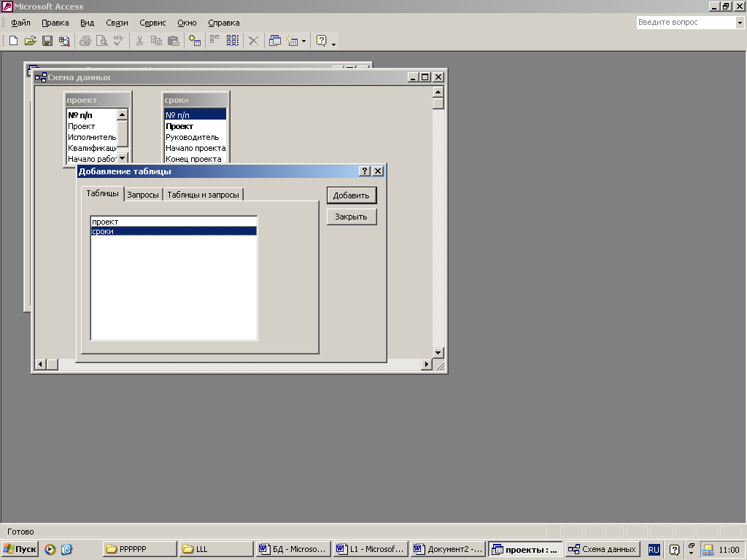
Task: Switch to Документ2 taskbar button
Action: click(449, 549)
